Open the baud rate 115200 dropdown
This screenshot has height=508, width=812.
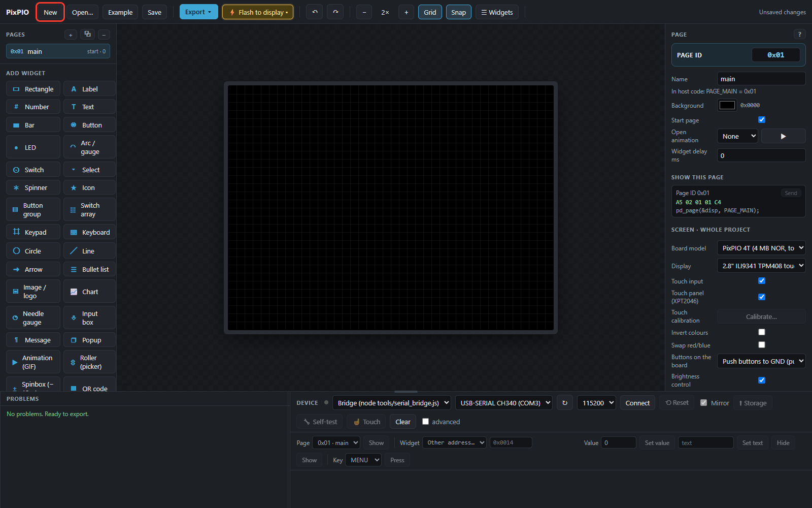pyautogui.click(x=596, y=403)
